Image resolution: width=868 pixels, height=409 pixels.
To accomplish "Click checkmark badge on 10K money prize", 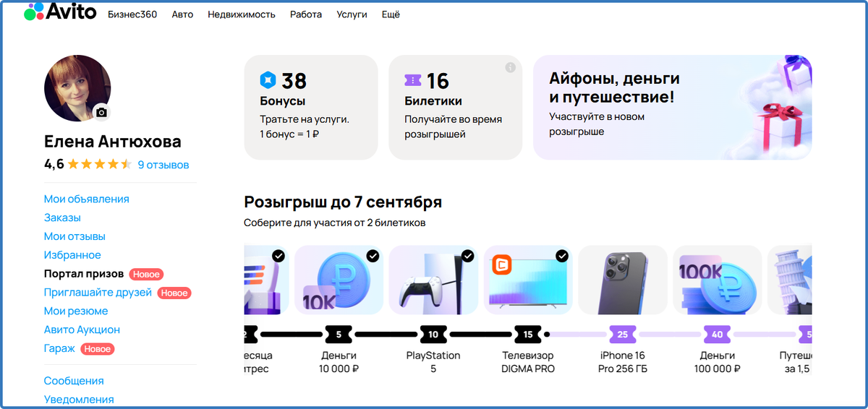I will 373,256.
